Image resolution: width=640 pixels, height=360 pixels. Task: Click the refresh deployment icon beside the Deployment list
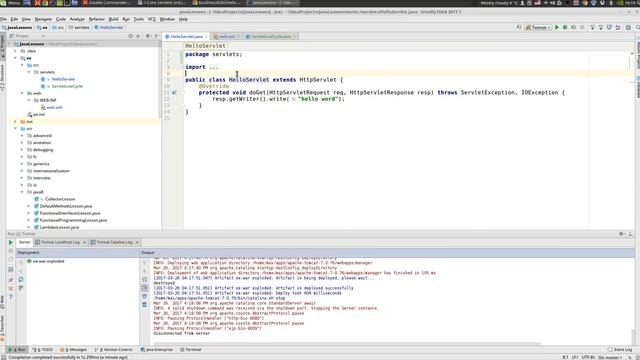pyautogui.click(x=21, y=280)
